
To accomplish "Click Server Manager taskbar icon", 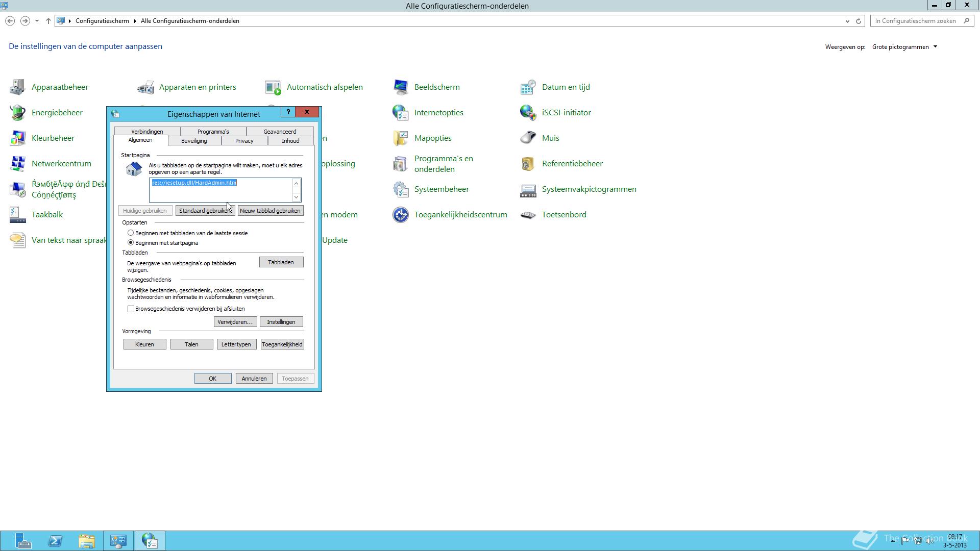I will (x=23, y=541).
